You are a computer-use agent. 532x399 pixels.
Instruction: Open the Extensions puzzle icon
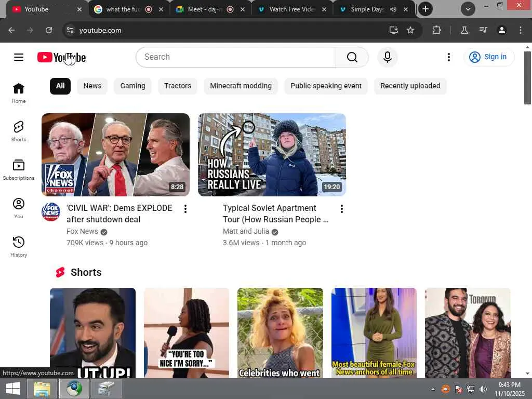[436, 30]
